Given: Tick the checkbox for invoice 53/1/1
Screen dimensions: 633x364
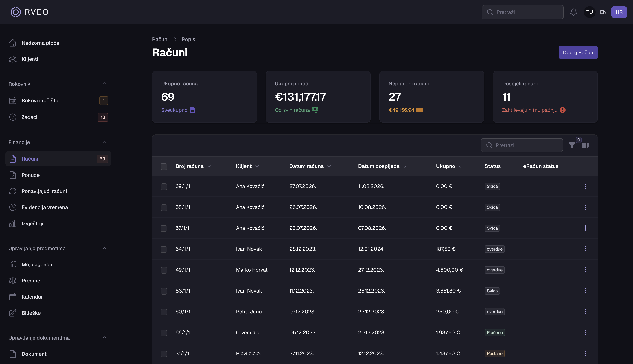Looking at the screenshot, I should click(x=164, y=291).
